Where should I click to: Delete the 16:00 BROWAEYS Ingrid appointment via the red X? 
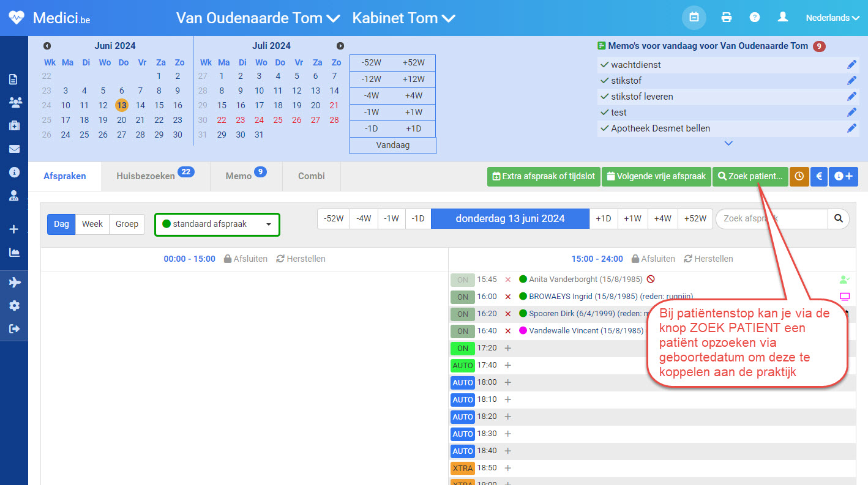(x=507, y=297)
